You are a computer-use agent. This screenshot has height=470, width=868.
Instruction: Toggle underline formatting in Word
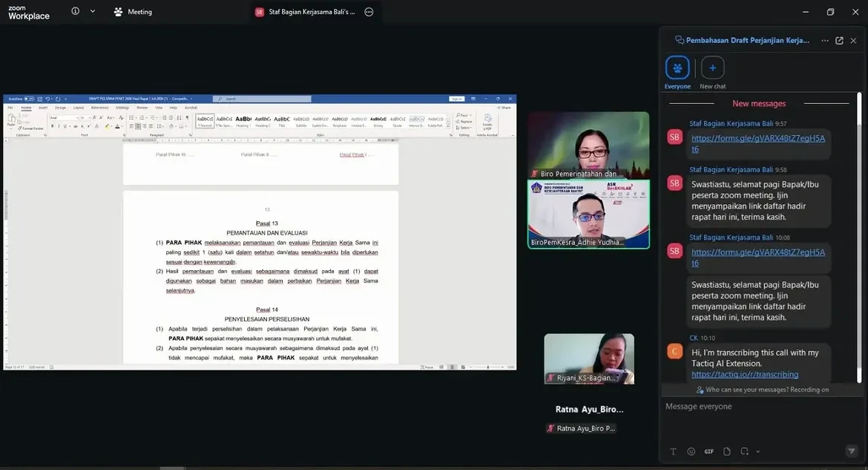point(65,125)
